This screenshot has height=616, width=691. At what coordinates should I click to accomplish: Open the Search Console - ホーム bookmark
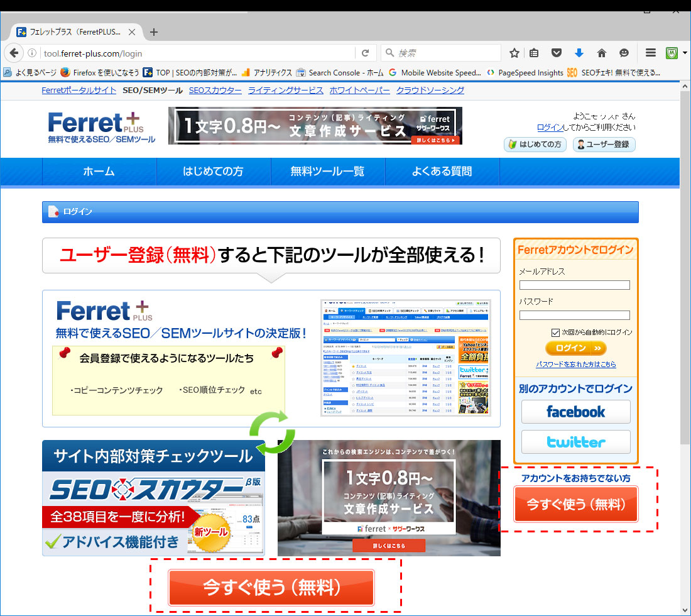(340, 73)
